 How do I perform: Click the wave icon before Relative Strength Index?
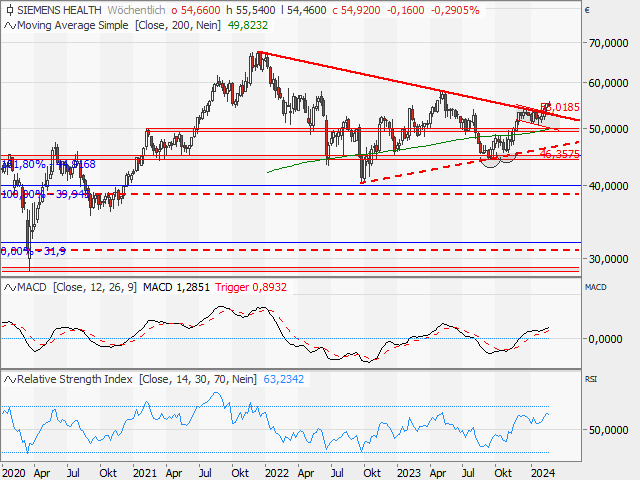point(10,380)
